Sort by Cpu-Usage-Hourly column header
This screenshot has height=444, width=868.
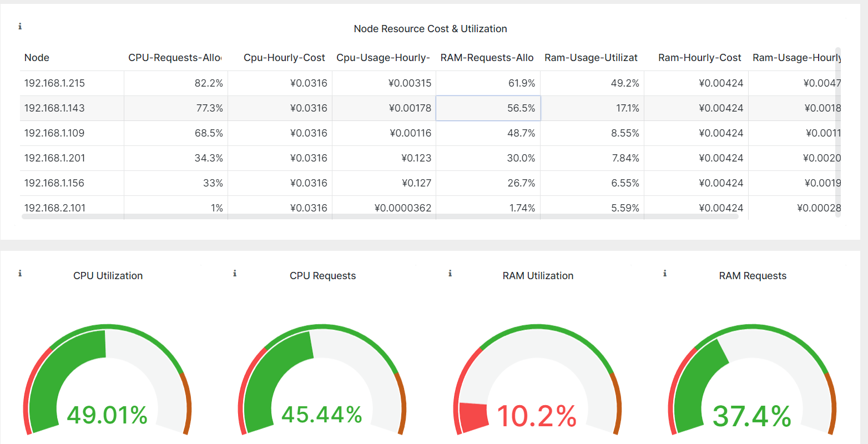click(x=383, y=58)
